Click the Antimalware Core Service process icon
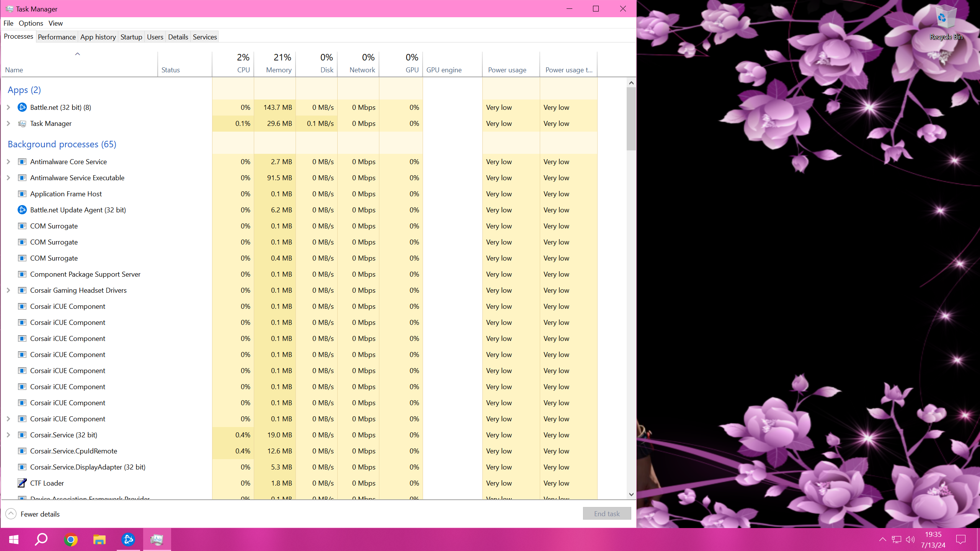The width and height of the screenshot is (980, 551). pos(22,161)
